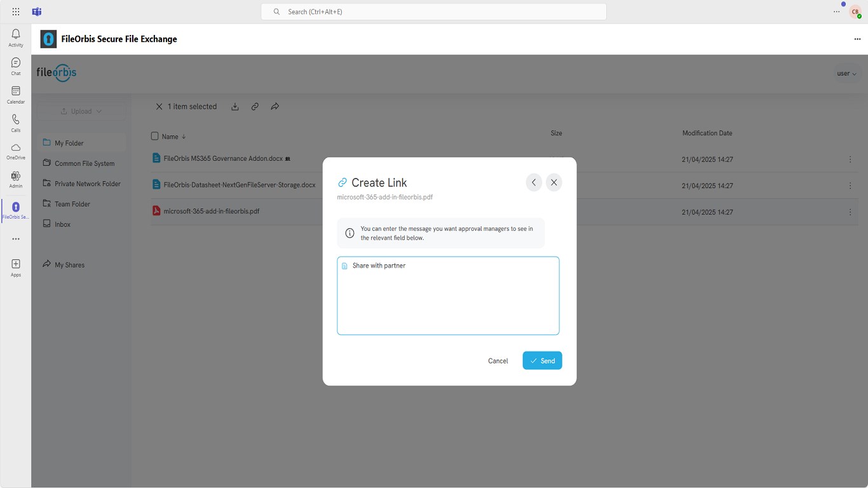Cancel the Create Link dialog
Screen dimensions: 868x488
point(498,361)
